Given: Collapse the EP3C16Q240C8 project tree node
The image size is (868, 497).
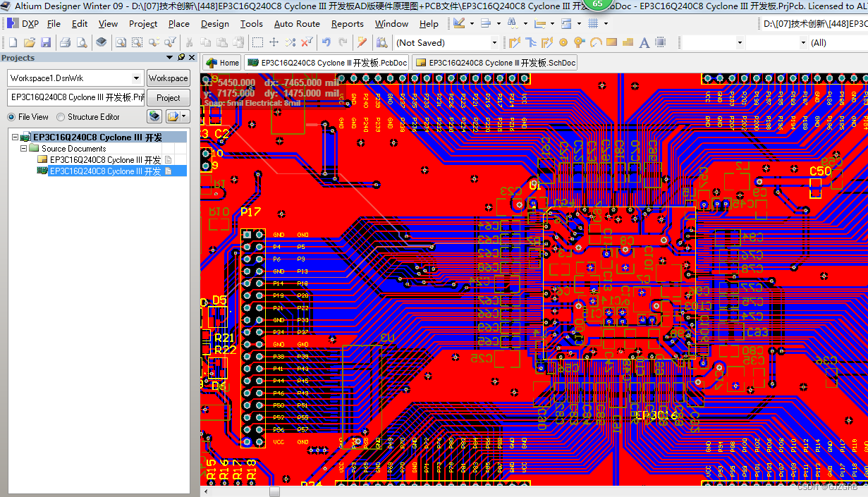Looking at the screenshot, I should coord(15,137).
